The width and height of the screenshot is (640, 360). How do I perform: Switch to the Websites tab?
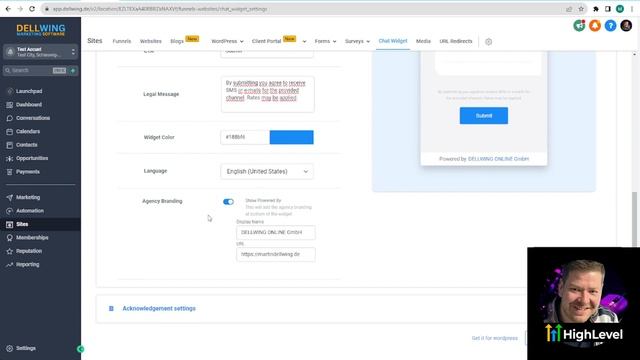pos(151,41)
